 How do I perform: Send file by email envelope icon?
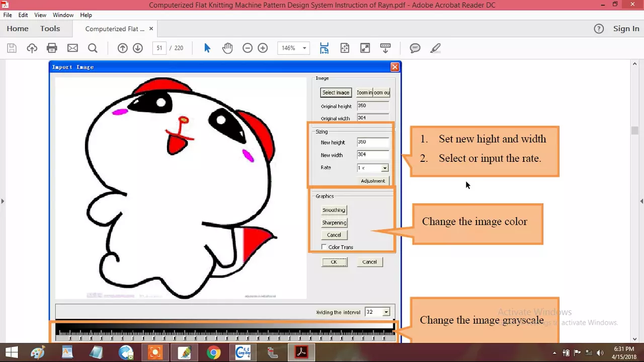72,48
